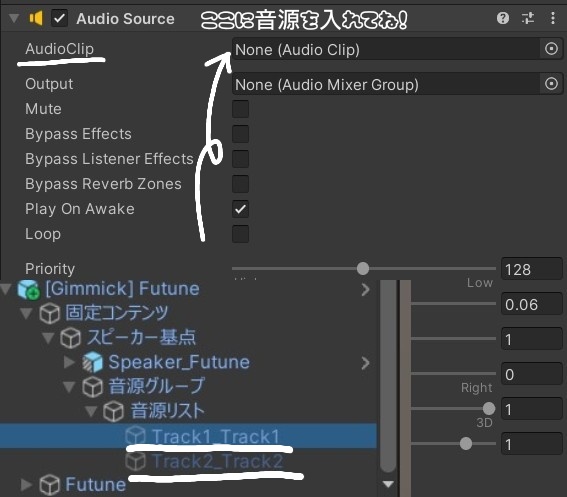Enable the Loop checkbox
567x497 pixels.
coord(240,234)
